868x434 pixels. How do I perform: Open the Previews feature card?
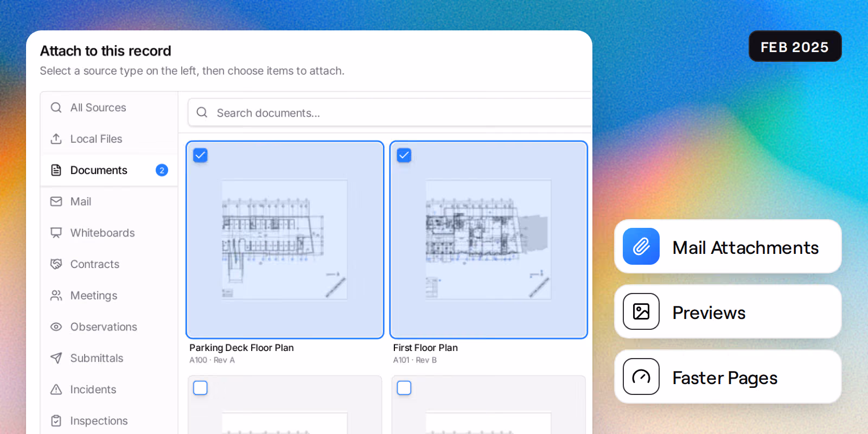click(x=728, y=311)
